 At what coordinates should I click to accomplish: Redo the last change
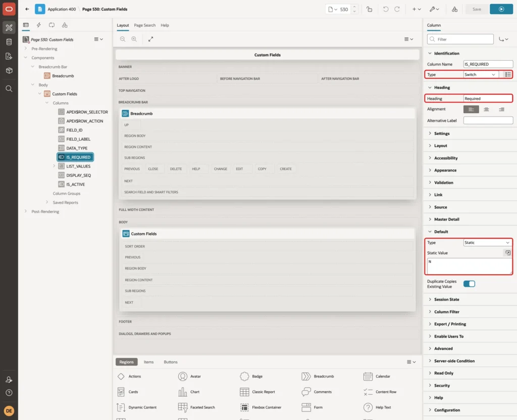click(x=397, y=9)
